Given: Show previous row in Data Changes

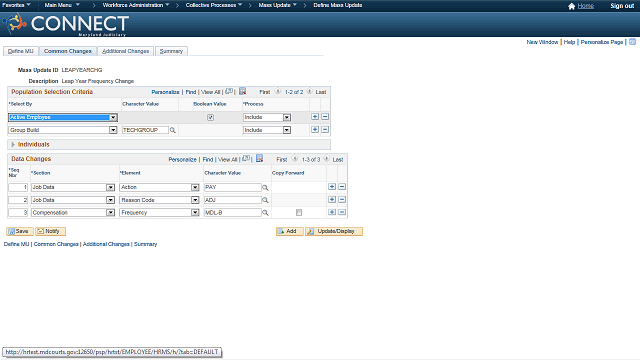Looking at the screenshot, I should [x=295, y=159].
